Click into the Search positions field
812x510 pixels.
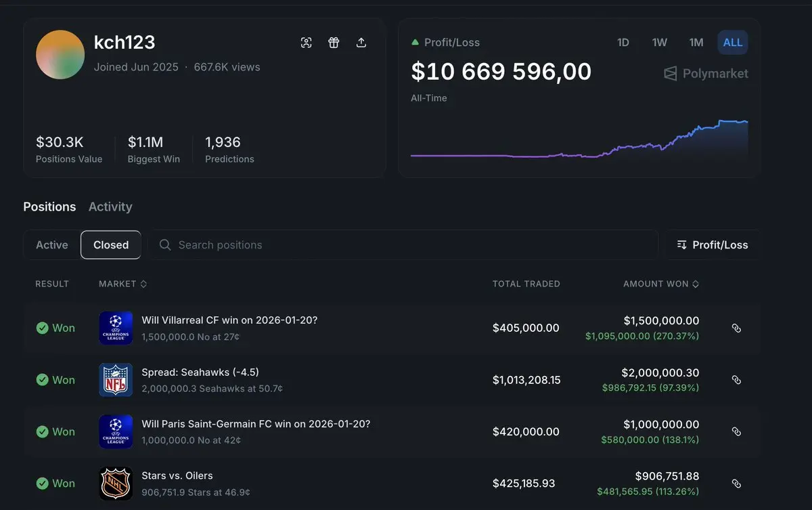click(403, 245)
